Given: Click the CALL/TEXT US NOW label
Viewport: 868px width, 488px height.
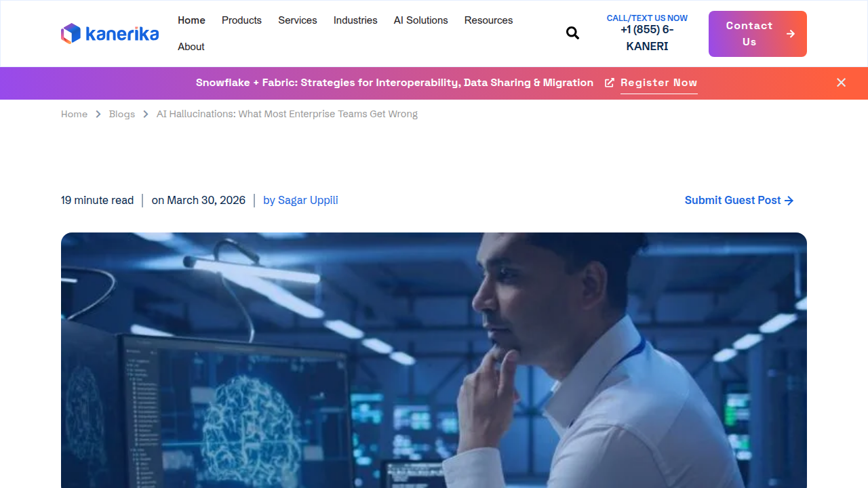Looking at the screenshot, I should (x=647, y=18).
